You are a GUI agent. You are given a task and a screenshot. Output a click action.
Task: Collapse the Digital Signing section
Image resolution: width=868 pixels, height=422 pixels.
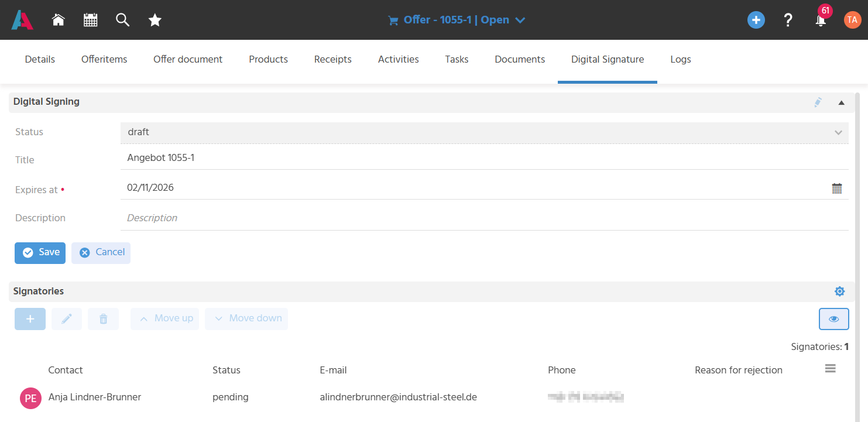click(841, 102)
